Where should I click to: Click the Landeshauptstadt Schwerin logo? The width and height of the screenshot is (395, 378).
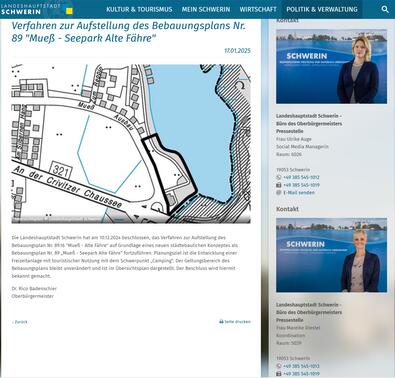pos(37,9)
